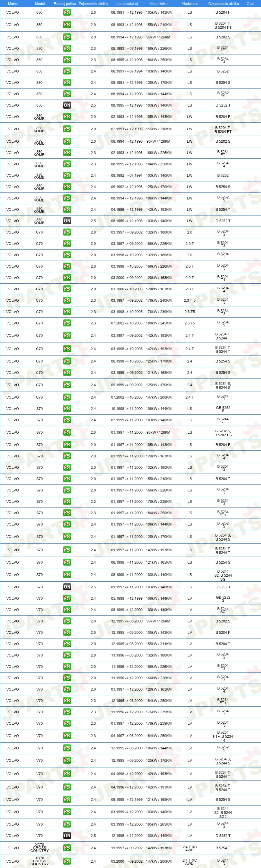Click petrol icon in C70 03.1999 -> 09.2002 row
Viewport: 261px width, 868px height.
click(67, 372)
